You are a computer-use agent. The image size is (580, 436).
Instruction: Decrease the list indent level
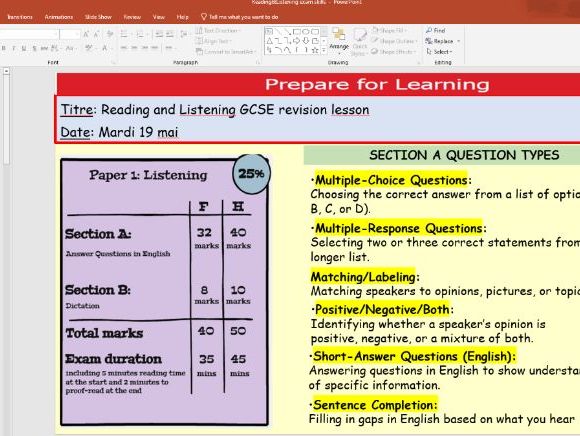[x=159, y=34]
